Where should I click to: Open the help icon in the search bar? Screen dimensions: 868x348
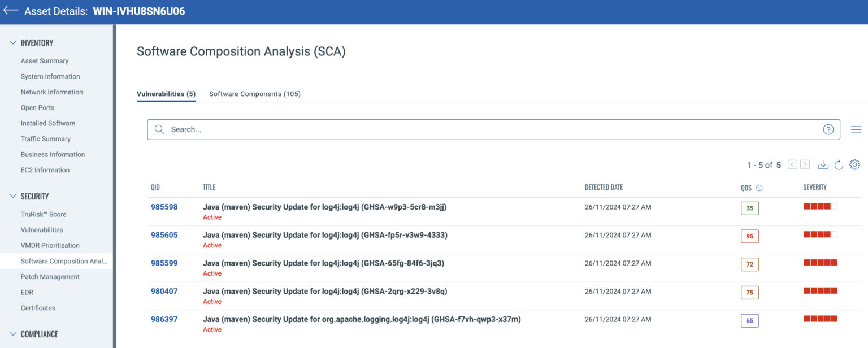point(828,129)
